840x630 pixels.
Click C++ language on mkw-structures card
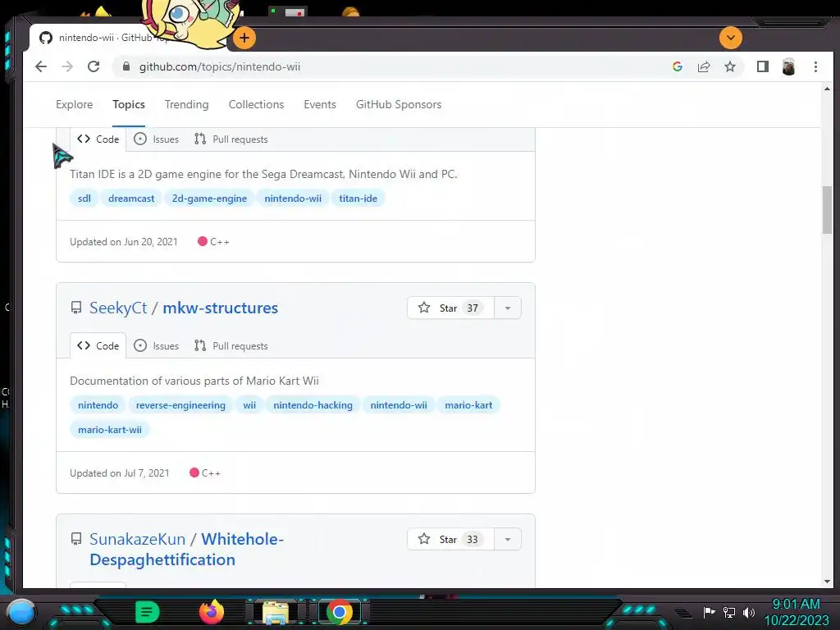click(x=205, y=473)
